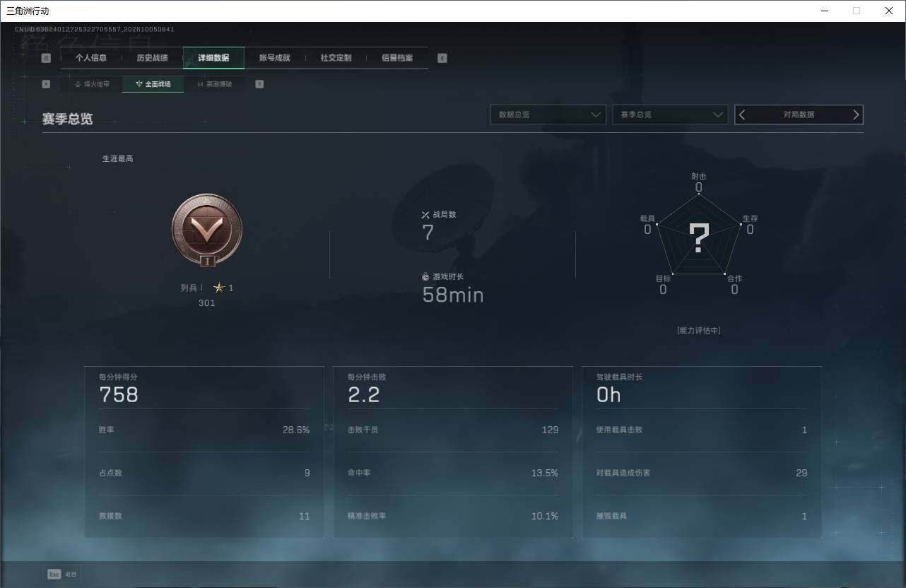Click the 游戏时长 clock icon
The height and width of the screenshot is (588, 906).
pos(425,276)
